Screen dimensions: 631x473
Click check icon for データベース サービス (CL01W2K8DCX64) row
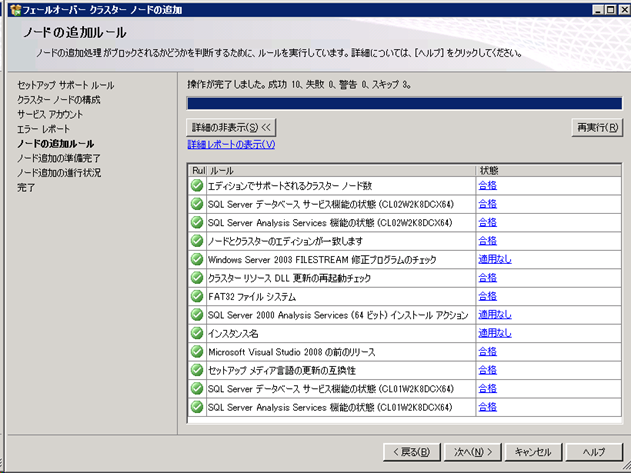tap(197, 389)
